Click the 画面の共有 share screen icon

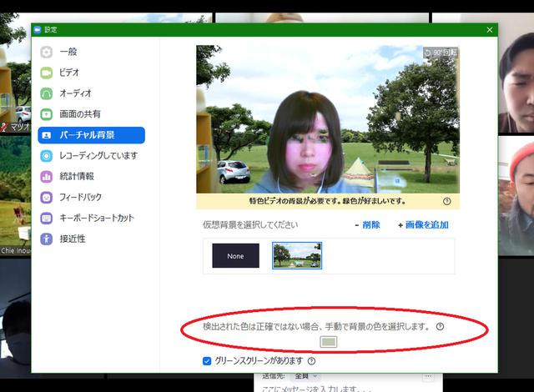47,114
